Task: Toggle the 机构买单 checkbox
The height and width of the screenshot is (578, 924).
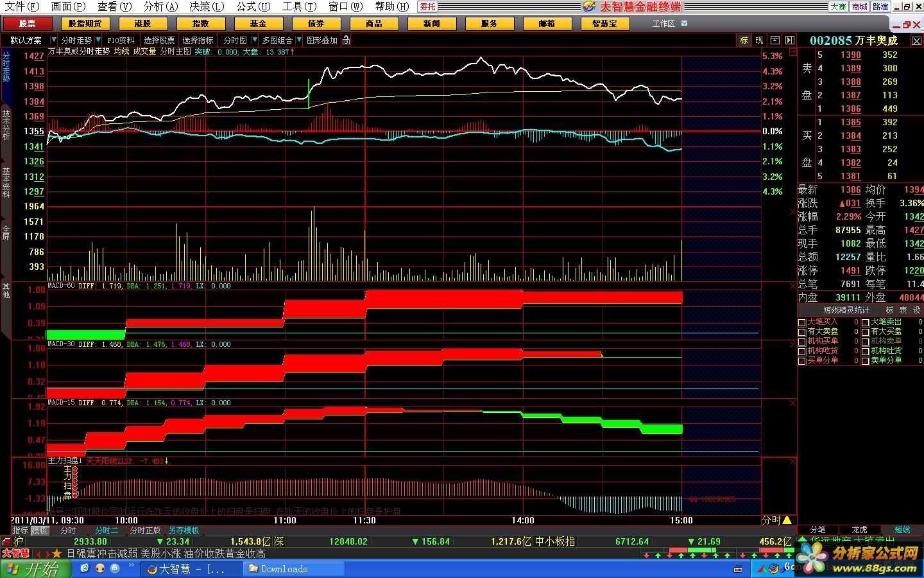Action: 801,342
